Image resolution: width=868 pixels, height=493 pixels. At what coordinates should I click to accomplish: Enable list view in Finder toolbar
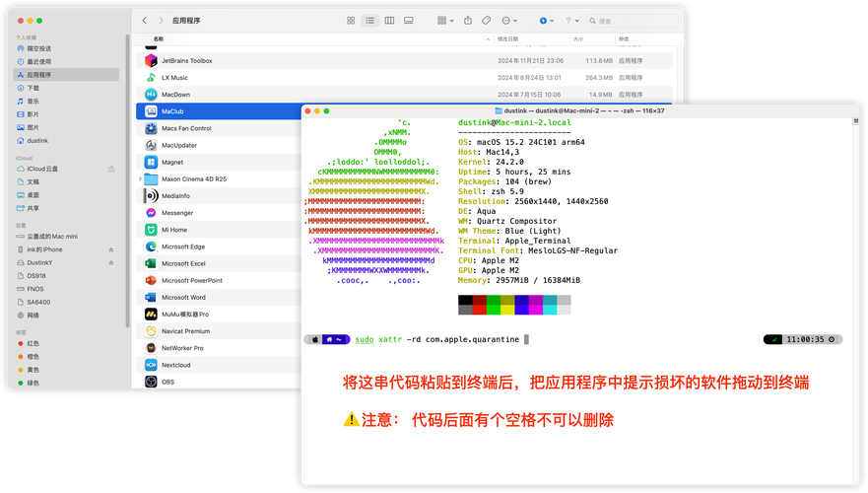tap(369, 20)
